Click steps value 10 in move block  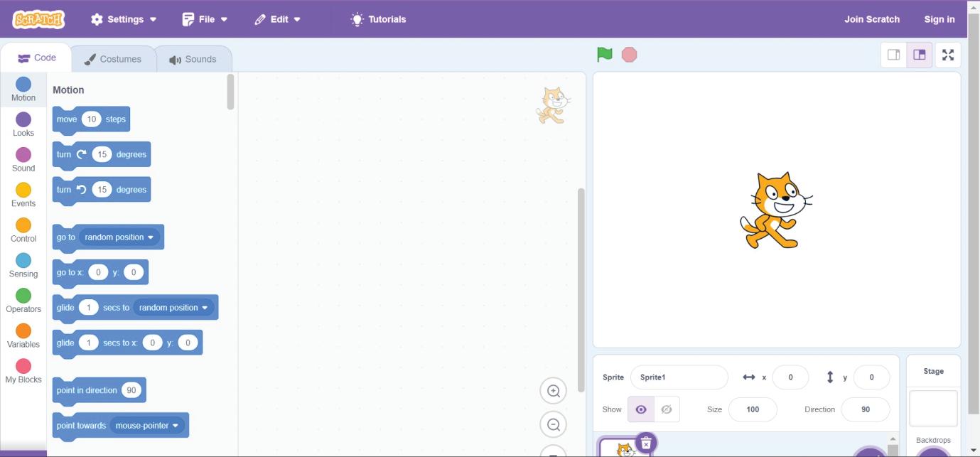[x=91, y=119]
